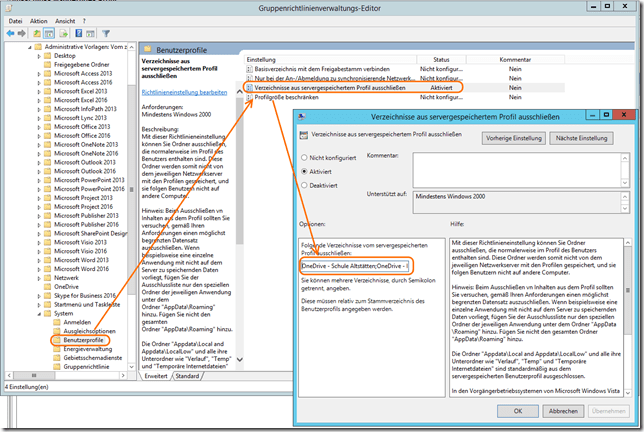Open the Aktion menu
Viewport: 644px width, 432px height.
pos(40,19)
